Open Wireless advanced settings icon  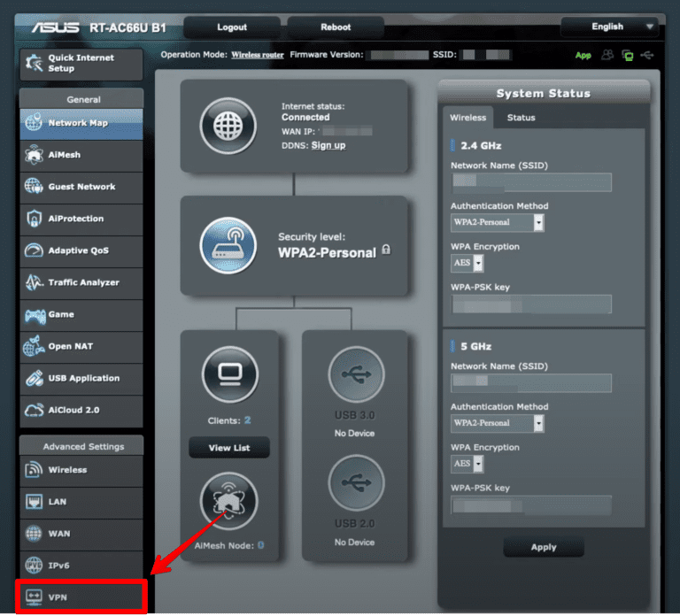point(34,470)
